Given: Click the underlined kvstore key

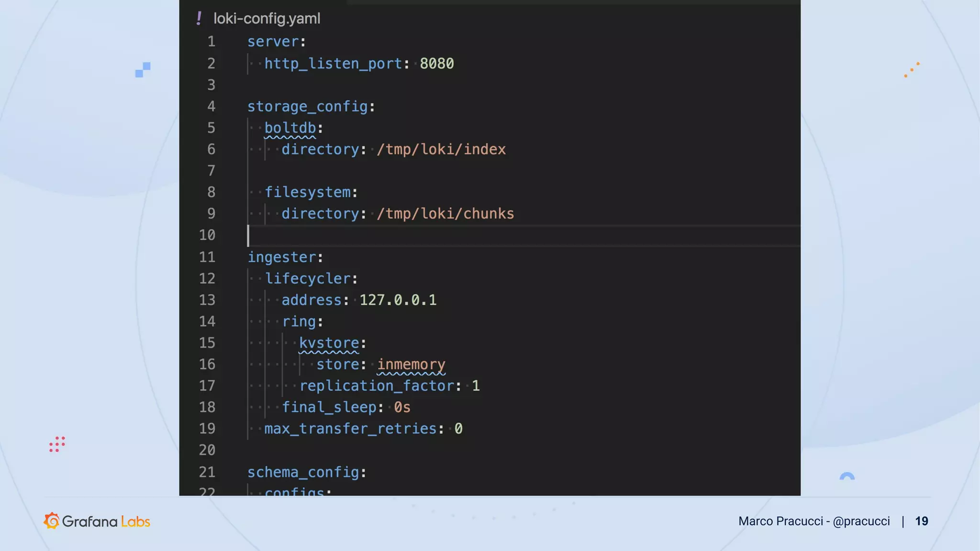Looking at the screenshot, I should click(329, 343).
